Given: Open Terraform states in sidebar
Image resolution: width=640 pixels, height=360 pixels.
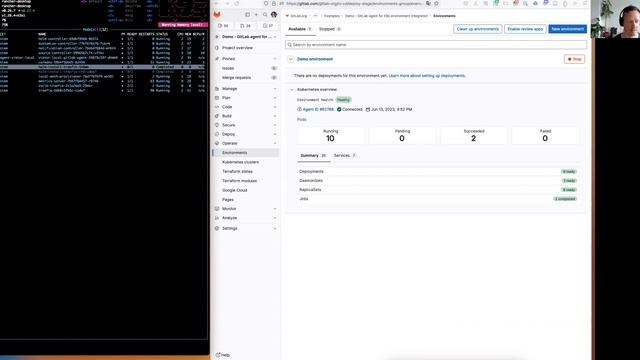Looking at the screenshot, I should click(238, 171).
